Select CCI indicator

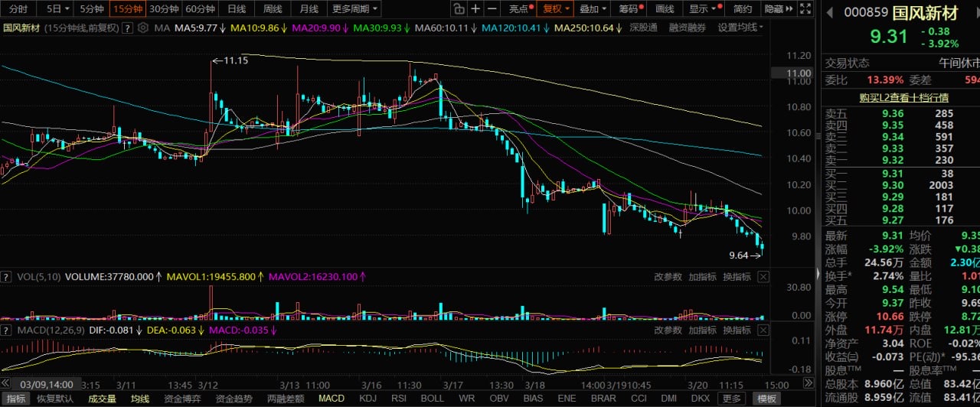pyautogui.click(x=639, y=399)
